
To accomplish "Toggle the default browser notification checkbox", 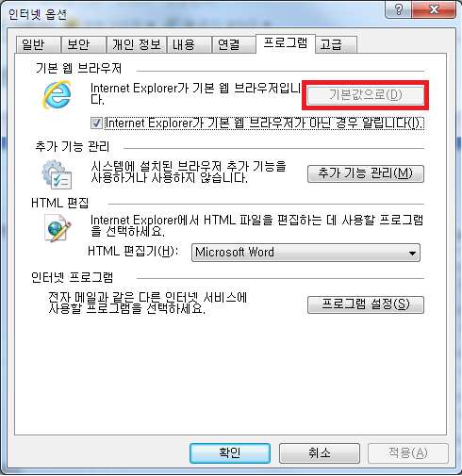I will coord(96,123).
